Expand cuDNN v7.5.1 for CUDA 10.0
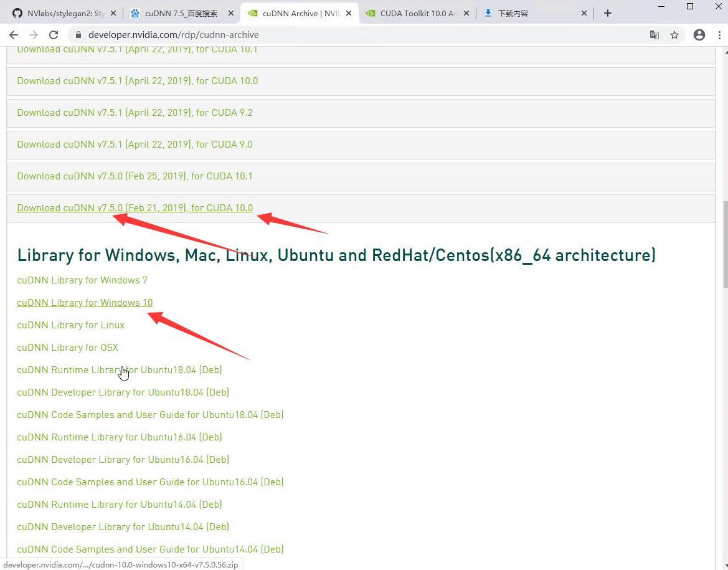Image resolution: width=728 pixels, height=570 pixels. (361, 82)
